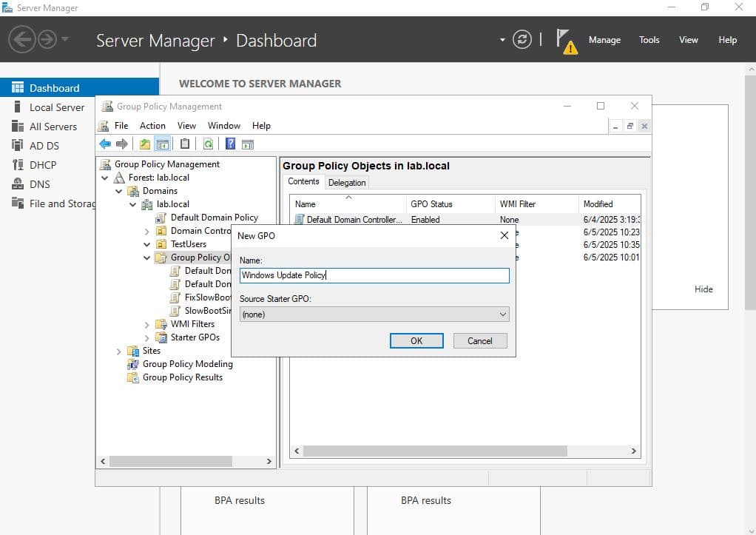
Task: Collapse the Forest: lab.local node
Action: [106, 178]
